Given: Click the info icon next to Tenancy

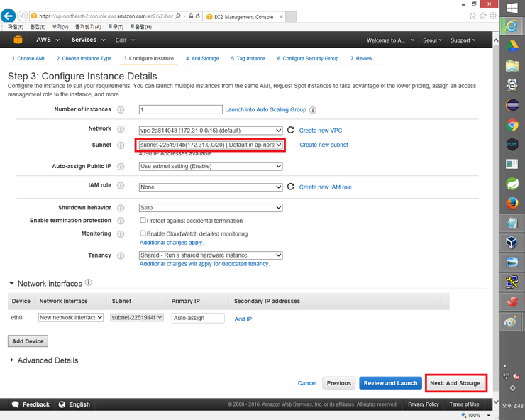Looking at the screenshot, I should point(121,255).
